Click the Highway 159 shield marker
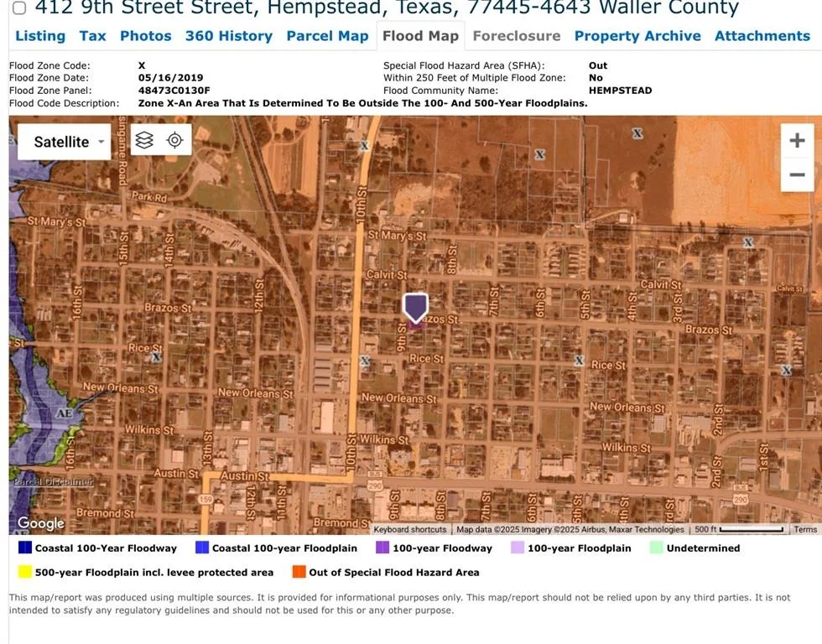Image resolution: width=822 pixels, height=644 pixels. (205, 500)
